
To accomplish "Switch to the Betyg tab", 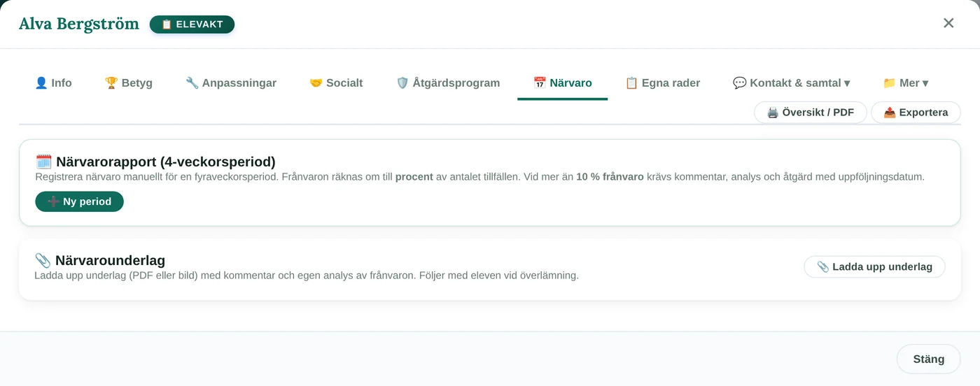I will point(129,83).
